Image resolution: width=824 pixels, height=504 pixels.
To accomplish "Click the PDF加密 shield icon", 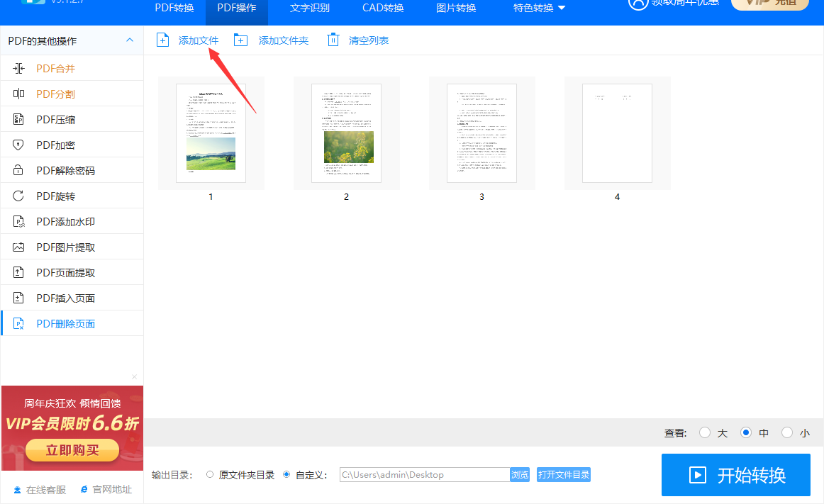I will (18, 145).
